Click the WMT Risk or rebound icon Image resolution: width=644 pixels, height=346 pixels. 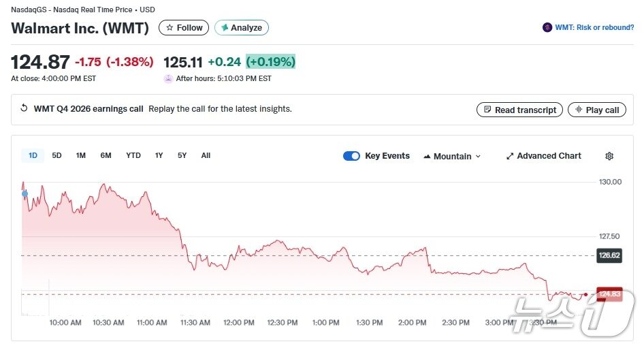pyautogui.click(x=547, y=27)
